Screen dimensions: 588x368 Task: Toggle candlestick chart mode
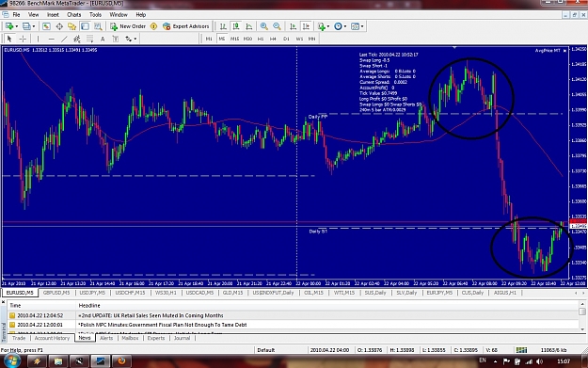236,26
